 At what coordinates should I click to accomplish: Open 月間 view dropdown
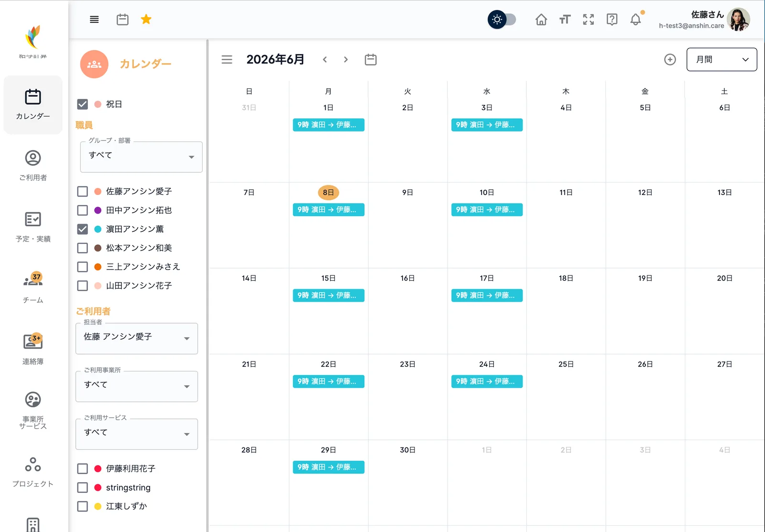pyautogui.click(x=721, y=60)
